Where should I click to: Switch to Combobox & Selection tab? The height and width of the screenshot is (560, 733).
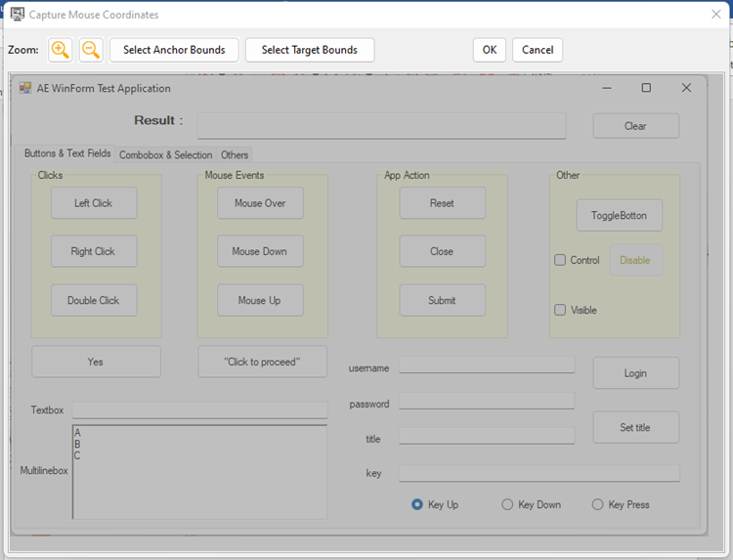[x=165, y=154]
